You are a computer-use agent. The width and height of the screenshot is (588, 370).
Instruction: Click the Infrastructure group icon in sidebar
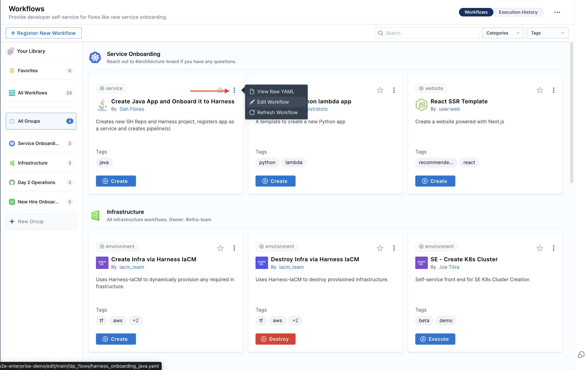pos(12,163)
